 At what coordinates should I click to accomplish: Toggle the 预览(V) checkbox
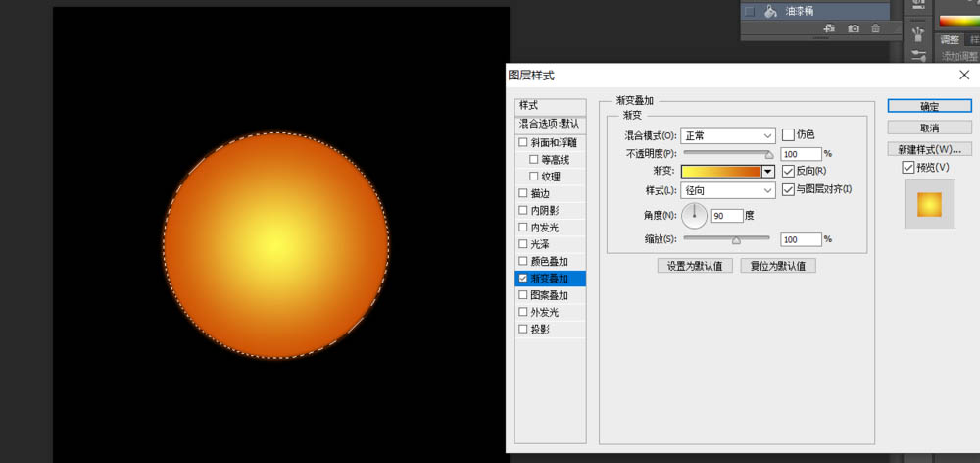click(908, 168)
